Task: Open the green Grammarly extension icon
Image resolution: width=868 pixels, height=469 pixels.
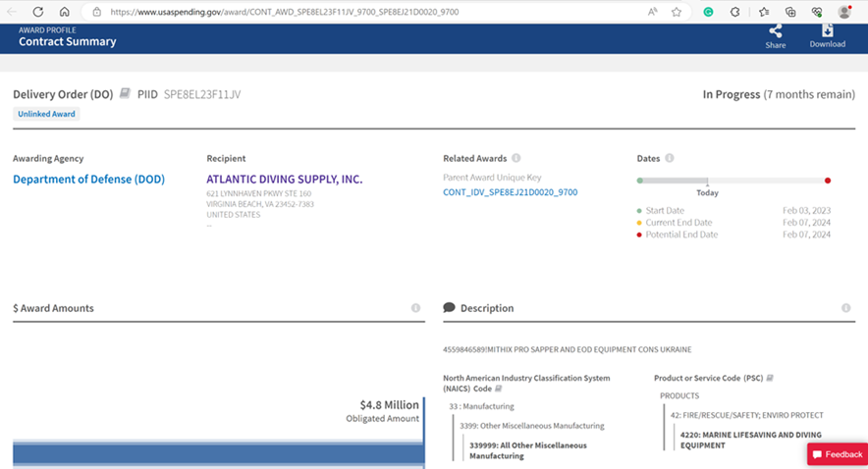Action: [708, 12]
